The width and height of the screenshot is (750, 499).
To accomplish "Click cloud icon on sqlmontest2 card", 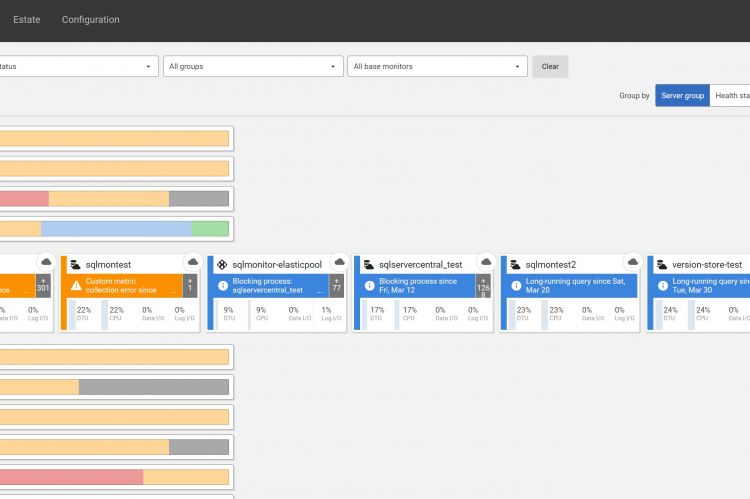I will (633, 262).
